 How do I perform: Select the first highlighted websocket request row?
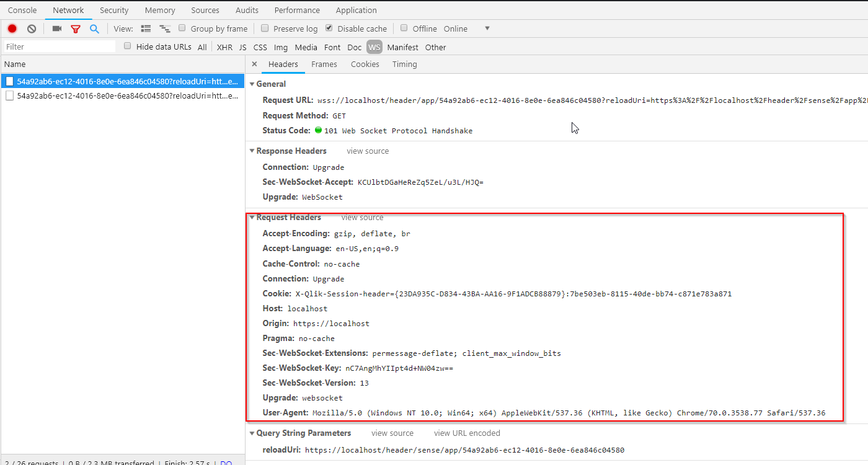click(x=122, y=81)
